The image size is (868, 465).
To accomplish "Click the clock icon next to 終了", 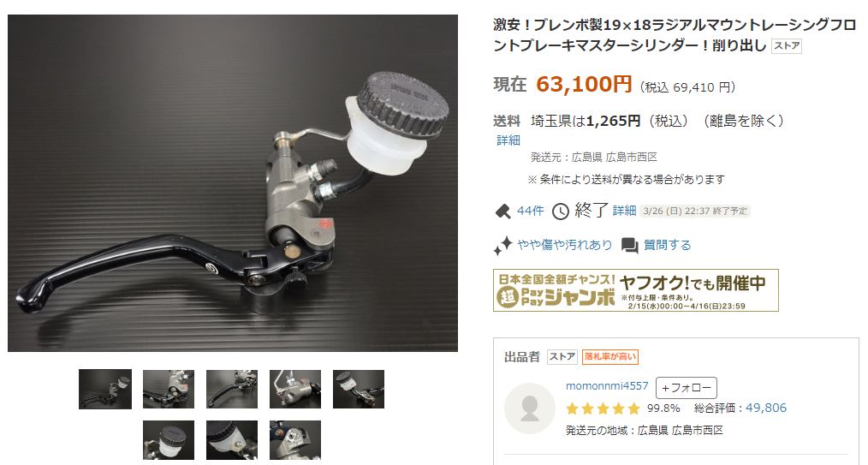I will (x=560, y=212).
